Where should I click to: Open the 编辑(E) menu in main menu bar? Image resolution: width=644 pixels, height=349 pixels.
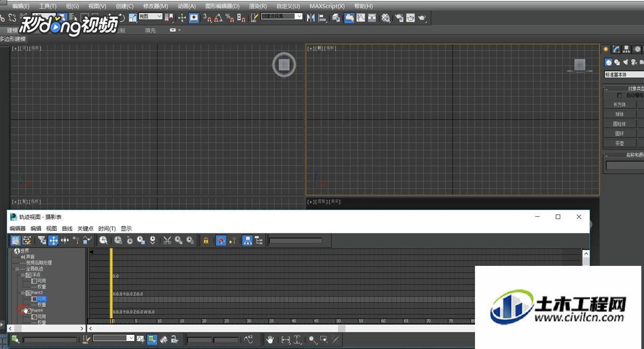tap(21, 6)
